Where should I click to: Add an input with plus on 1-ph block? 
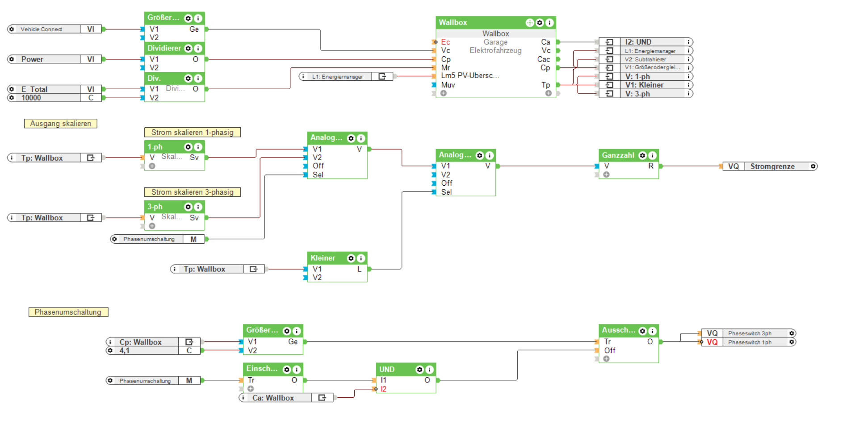[x=152, y=166]
